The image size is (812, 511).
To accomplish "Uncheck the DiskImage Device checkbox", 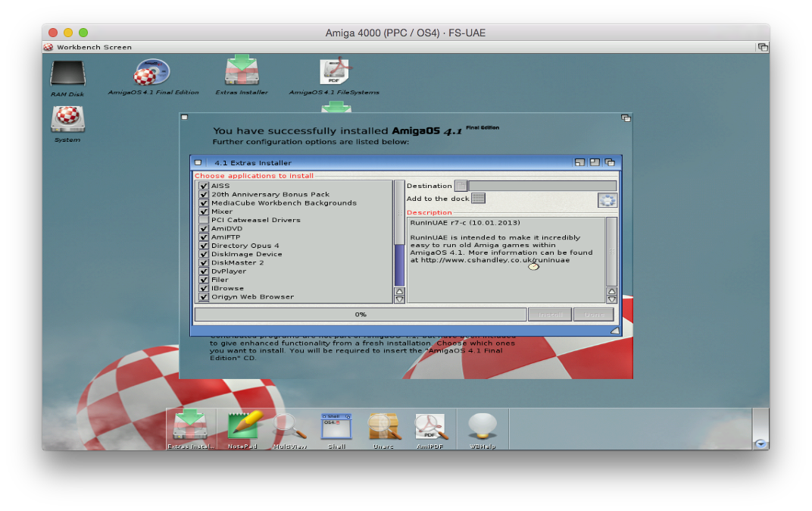I will click(204, 254).
